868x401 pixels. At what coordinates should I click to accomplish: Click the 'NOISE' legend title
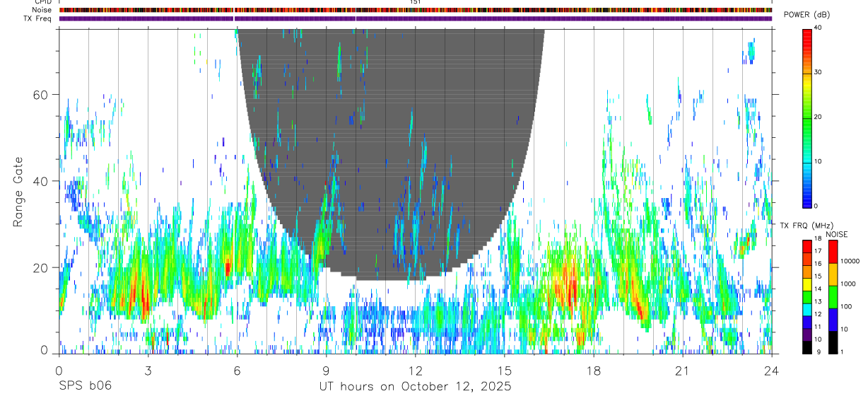[836, 234]
